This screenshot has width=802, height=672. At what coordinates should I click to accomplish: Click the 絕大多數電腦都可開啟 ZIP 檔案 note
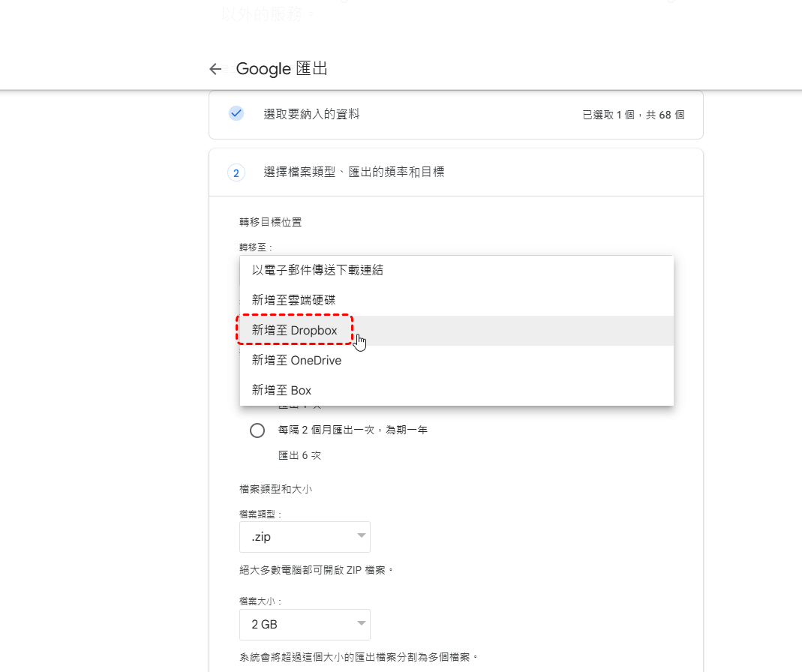pos(316,570)
